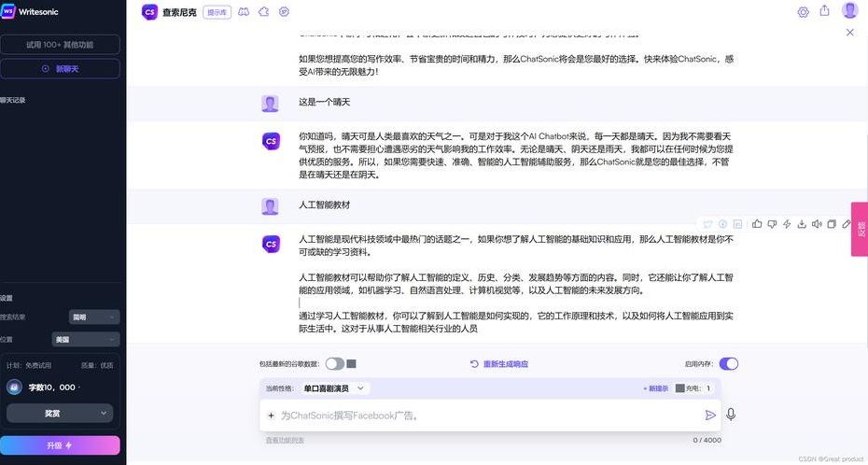The image size is (868, 465).
Task: Open the 搜索结果 dropdown showing 简明
Action: (x=94, y=317)
